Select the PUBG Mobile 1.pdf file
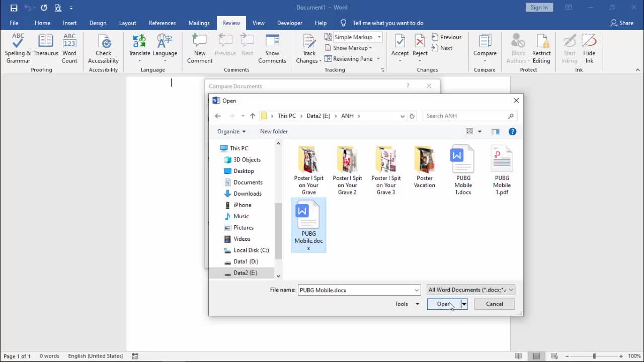This screenshot has height=362, width=644. 502,171
